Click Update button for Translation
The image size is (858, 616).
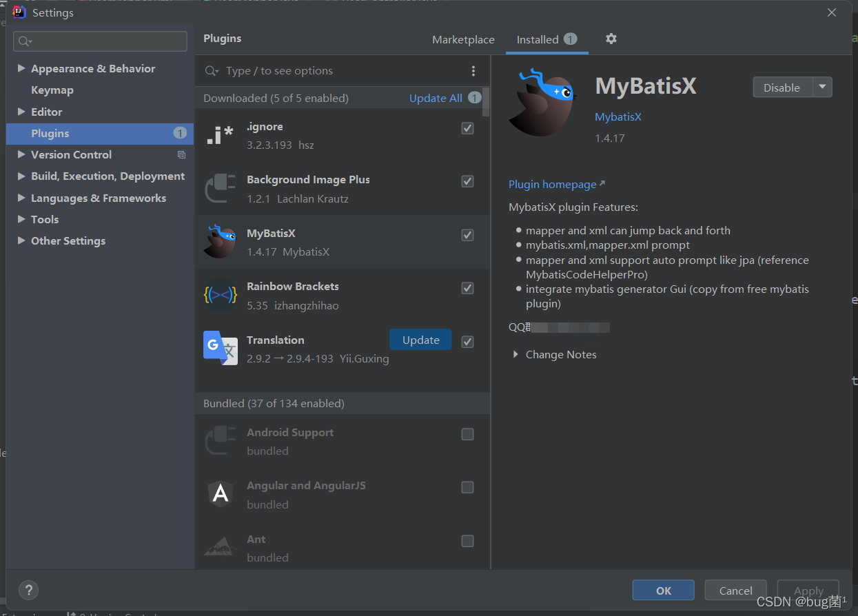[420, 340]
